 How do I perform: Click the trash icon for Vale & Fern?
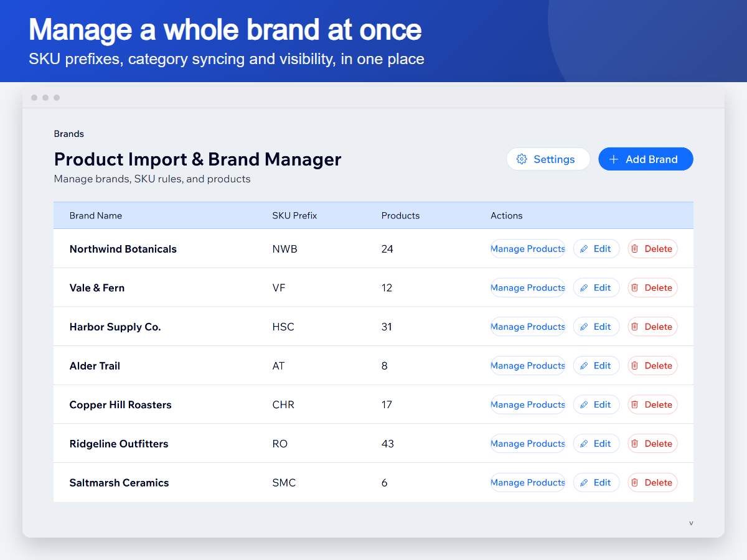tap(635, 288)
